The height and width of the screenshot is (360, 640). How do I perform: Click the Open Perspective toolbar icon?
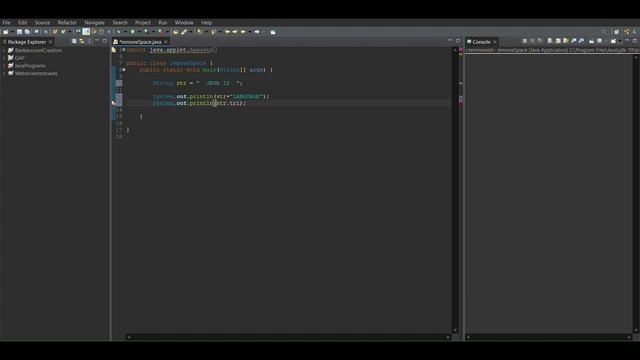(616, 32)
